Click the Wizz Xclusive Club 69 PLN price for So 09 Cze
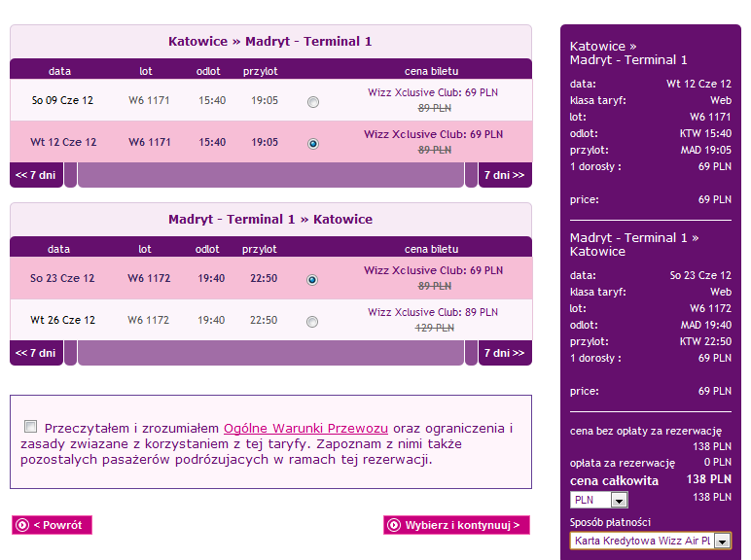Viewport: 751px width, 560px height. [x=433, y=92]
